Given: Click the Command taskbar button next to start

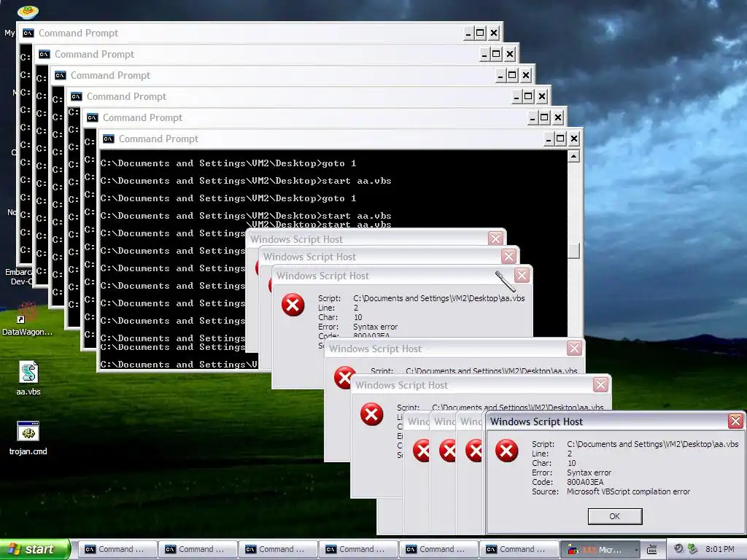Looking at the screenshot, I should (117, 550).
